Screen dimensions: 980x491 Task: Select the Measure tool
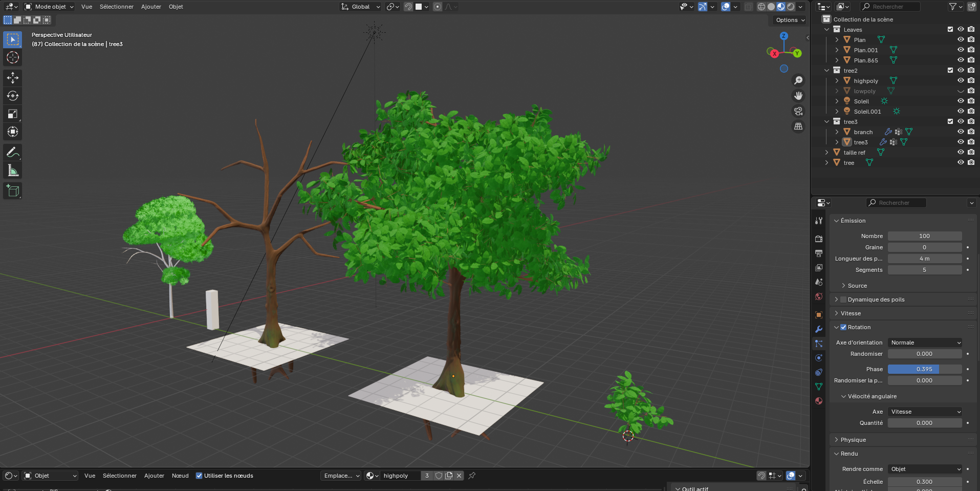pos(13,170)
